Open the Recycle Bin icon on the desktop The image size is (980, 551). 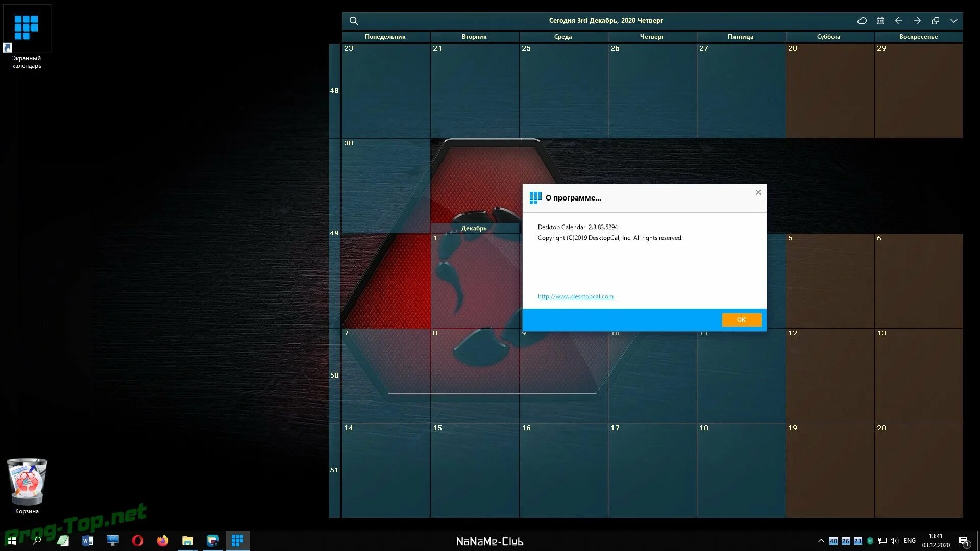coord(27,482)
